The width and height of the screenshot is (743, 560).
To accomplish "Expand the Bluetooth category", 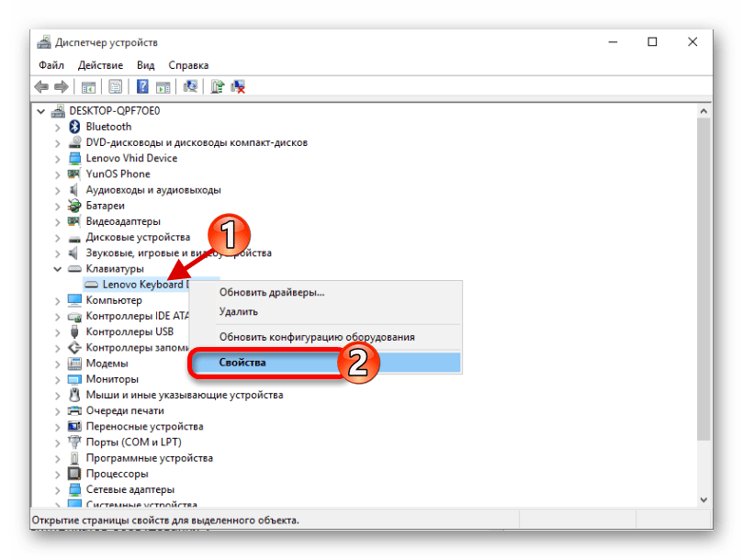I will pos(58,127).
